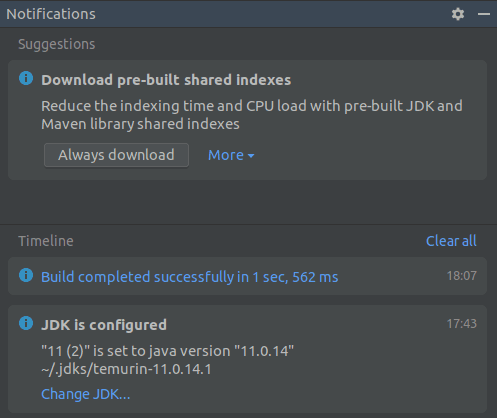Image resolution: width=497 pixels, height=418 pixels.
Task: Click Download pre-built shared indexes heading
Action: (x=166, y=80)
